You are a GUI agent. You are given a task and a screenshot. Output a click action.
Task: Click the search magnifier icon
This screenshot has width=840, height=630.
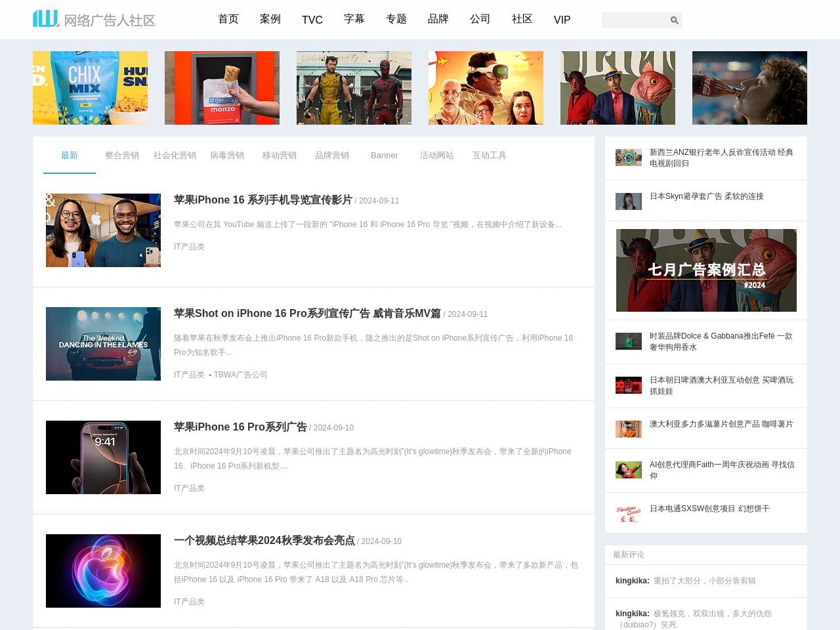click(674, 20)
